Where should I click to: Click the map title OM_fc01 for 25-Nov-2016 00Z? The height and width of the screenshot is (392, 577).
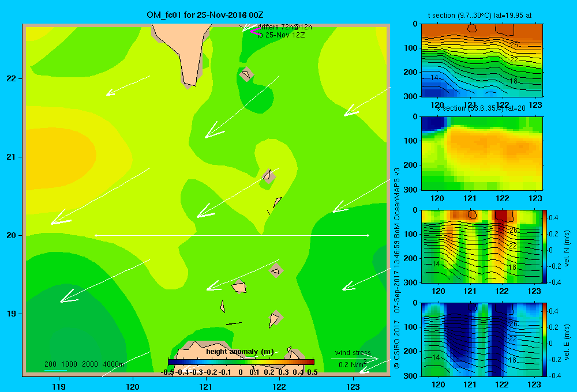[205, 15]
